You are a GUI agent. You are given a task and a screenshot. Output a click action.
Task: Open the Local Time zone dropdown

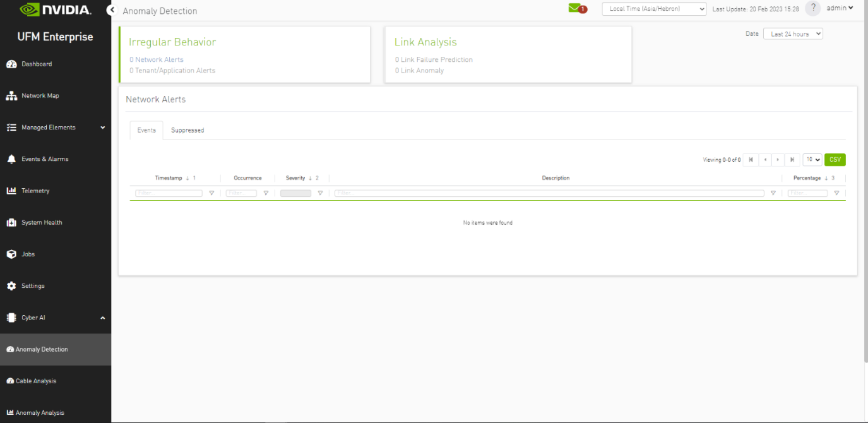point(653,8)
